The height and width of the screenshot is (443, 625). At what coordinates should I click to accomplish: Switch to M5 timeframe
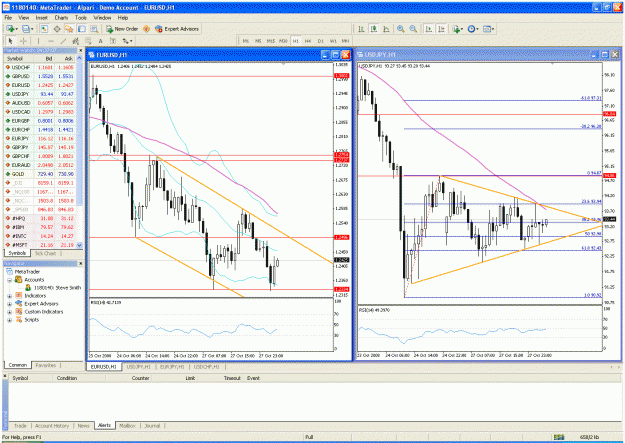point(258,41)
